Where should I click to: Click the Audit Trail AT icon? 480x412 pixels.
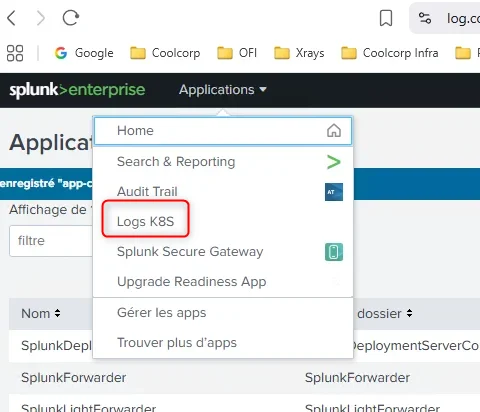[x=334, y=192]
